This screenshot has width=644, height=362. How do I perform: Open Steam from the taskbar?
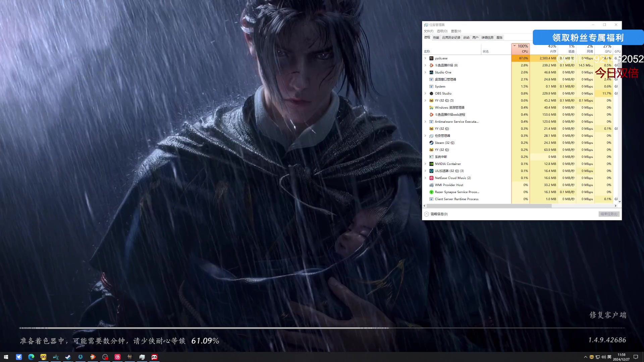[68, 357]
